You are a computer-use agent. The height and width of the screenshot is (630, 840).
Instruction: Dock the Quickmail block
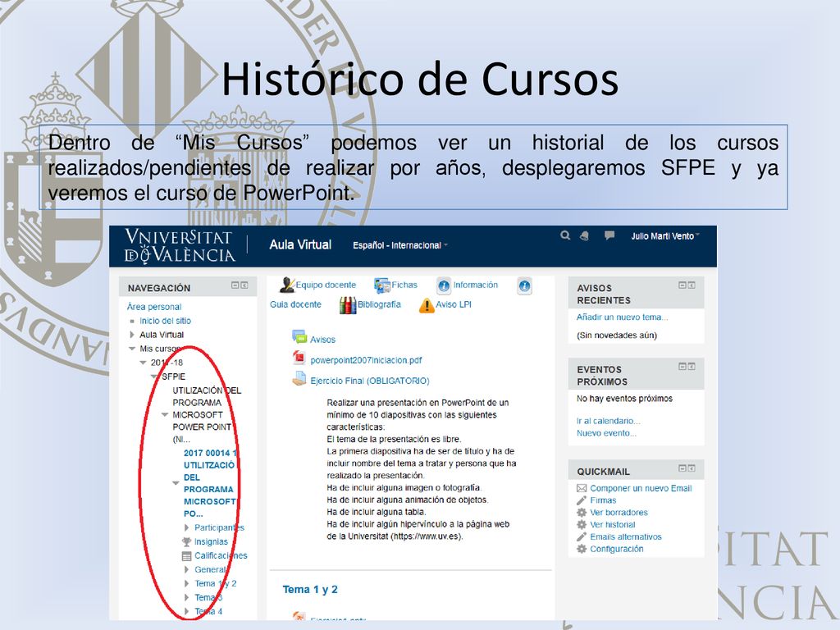point(692,468)
